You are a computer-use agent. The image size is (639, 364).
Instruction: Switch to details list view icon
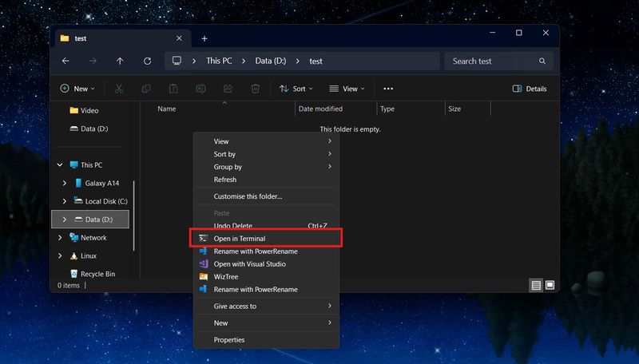pyautogui.click(x=536, y=285)
